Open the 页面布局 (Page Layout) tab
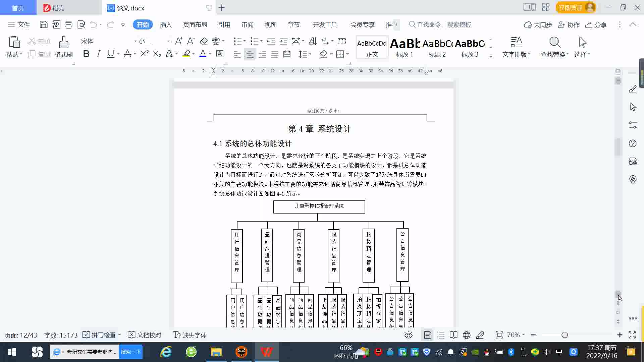The height and width of the screenshot is (362, 644). (195, 24)
